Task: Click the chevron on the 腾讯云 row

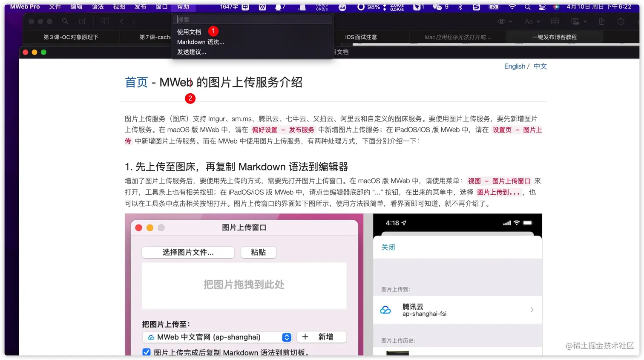Action: tap(532, 310)
